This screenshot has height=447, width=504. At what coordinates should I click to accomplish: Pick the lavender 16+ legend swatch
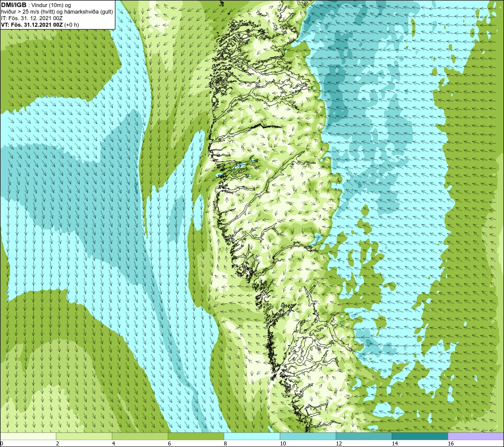coord(476,436)
